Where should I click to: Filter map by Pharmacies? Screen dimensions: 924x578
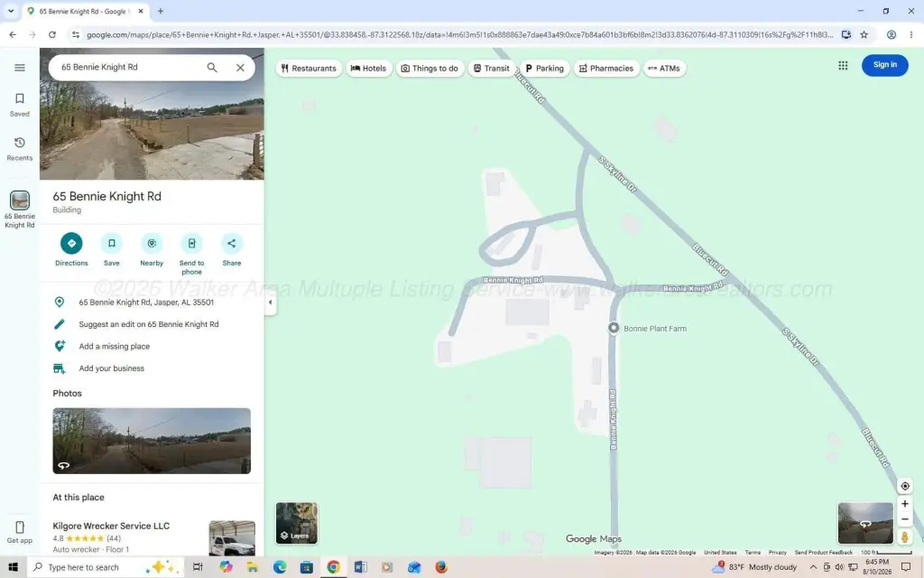[x=606, y=69]
